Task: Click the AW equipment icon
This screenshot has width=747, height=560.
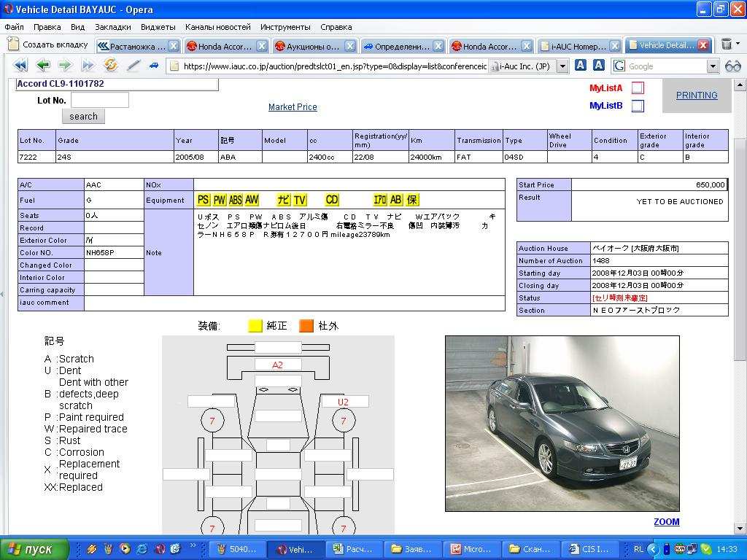Action: pyautogui.click(x=252, y=200)
